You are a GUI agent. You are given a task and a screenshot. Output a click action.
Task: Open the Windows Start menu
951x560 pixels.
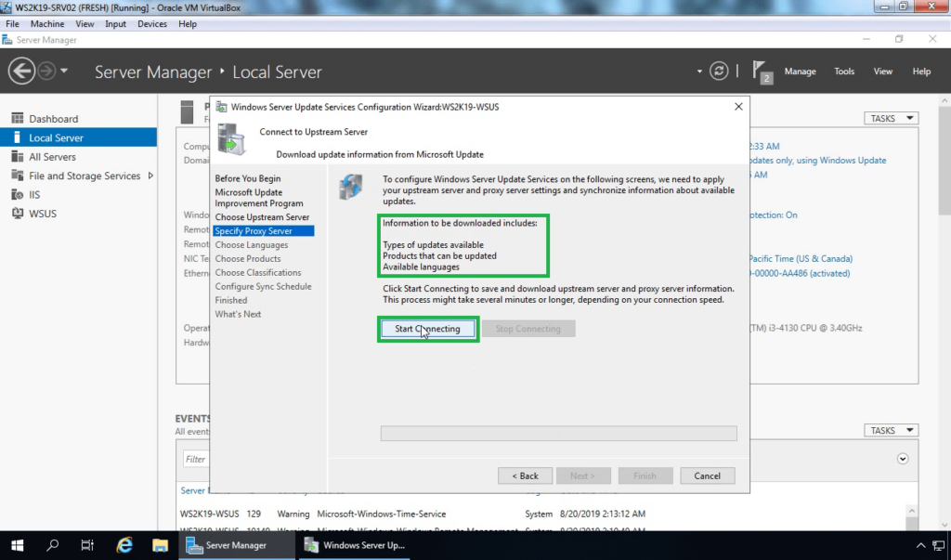pos(17,545)
